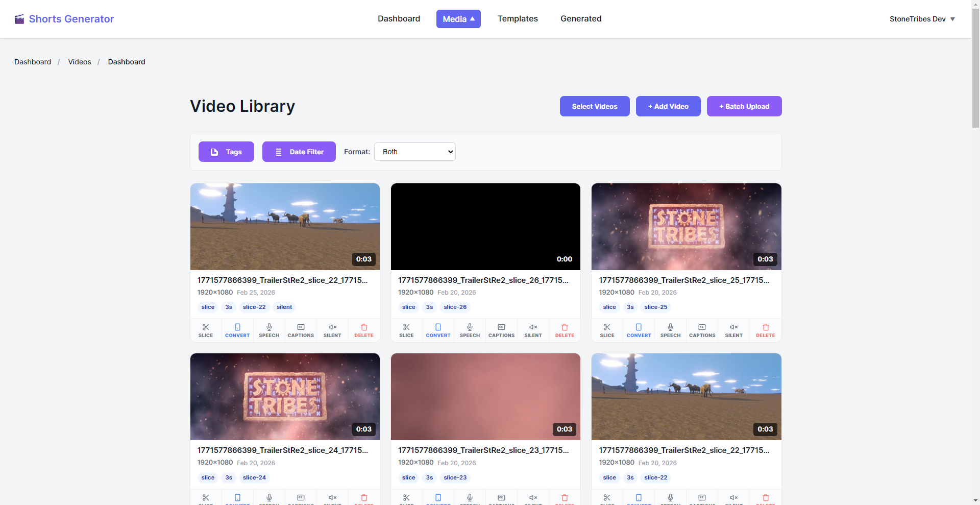This screenshot has width=980, height=505.
Task: Mute audio via Silent on slice_26 card
Action: pos(533,330)
